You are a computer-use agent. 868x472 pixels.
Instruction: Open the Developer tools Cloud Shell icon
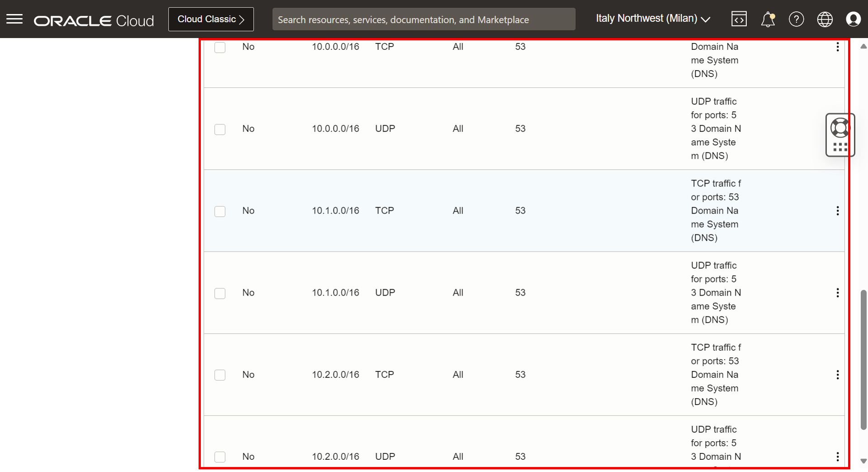pyautogui.click(x=739, y=19)
